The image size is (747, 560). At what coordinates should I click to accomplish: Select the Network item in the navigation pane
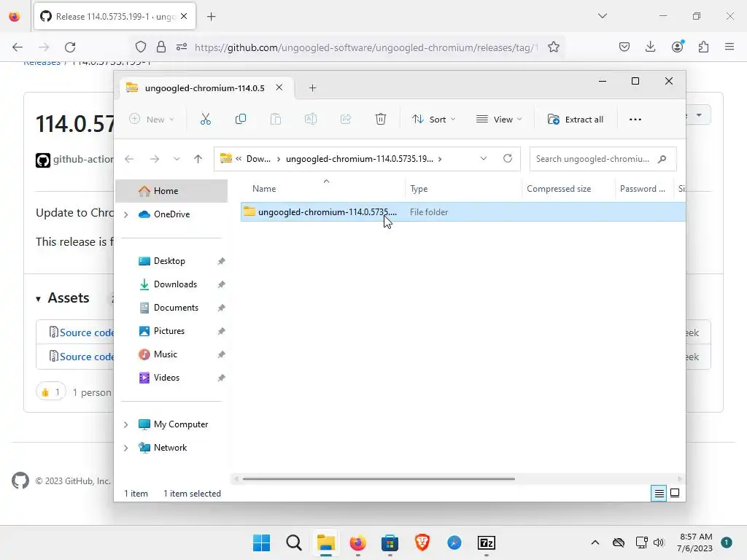pos(170,448)
